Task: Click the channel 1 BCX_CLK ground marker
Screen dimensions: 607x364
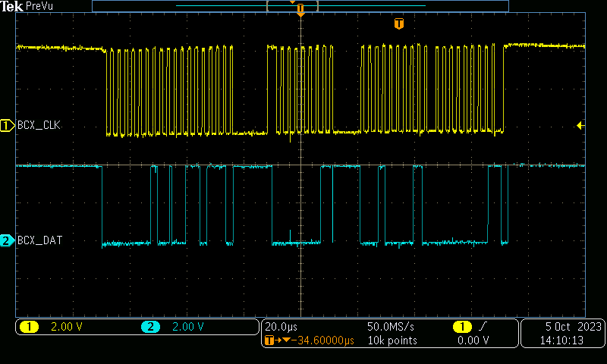Action: point(7,126)
